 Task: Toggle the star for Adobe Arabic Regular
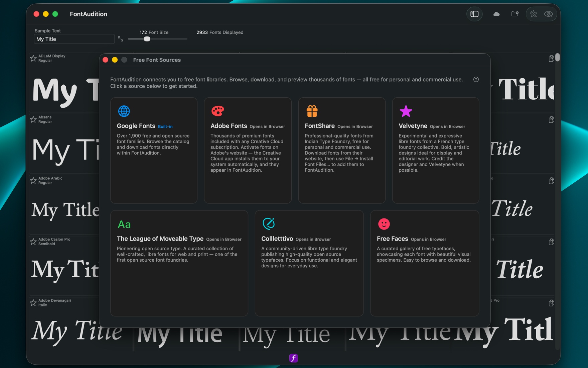tap(33, 181)
